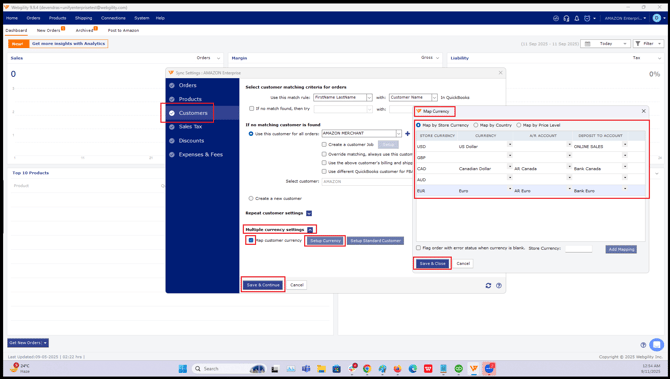670x379 pixels.
Task: Open Customer Name dropdown
Action: pyautogui.click(x=434, y=97)
